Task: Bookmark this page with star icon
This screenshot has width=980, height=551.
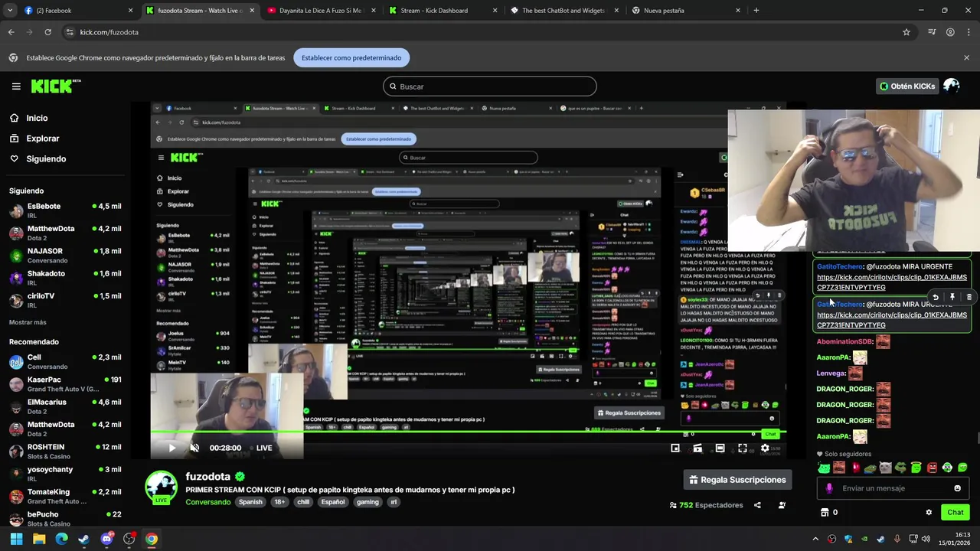Action: pyautogui.click(x=906, y=32)
